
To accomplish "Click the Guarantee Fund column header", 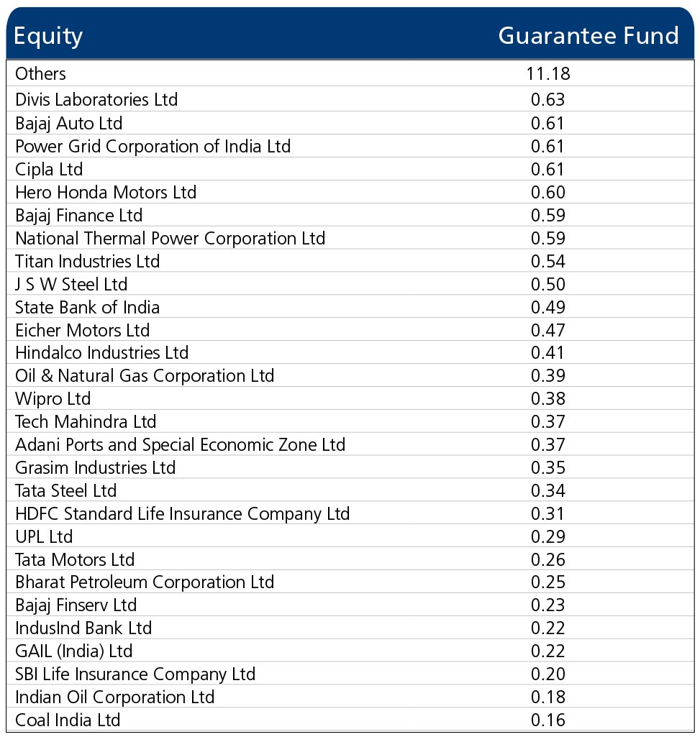I will coord(588,36).
